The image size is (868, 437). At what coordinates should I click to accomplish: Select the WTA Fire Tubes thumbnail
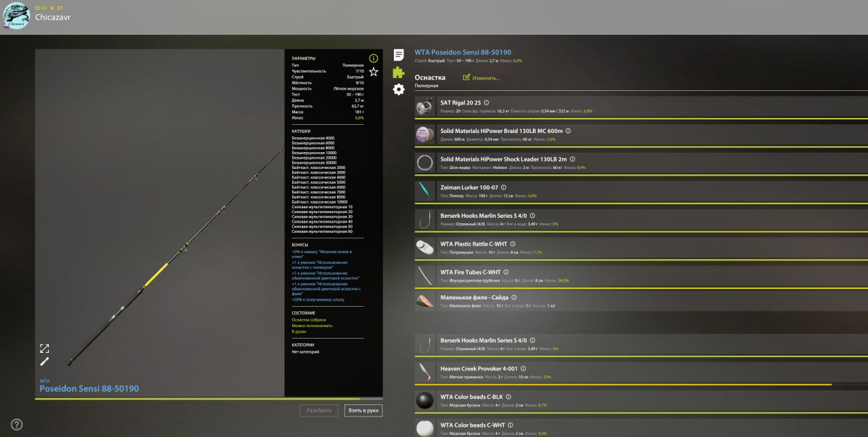(x=425, y=275)
